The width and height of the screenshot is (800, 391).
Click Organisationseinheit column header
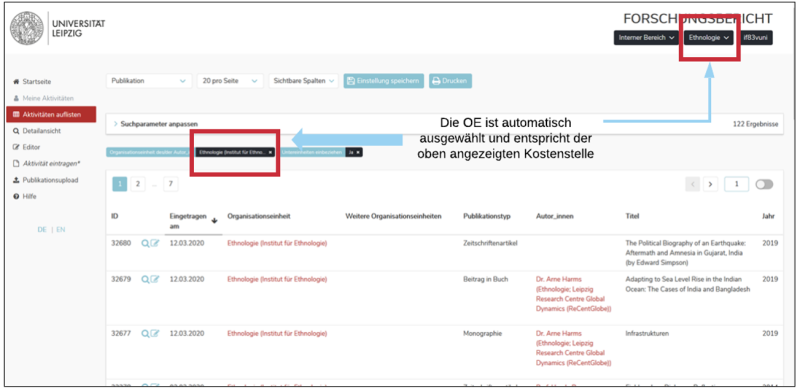pos(259,216)
